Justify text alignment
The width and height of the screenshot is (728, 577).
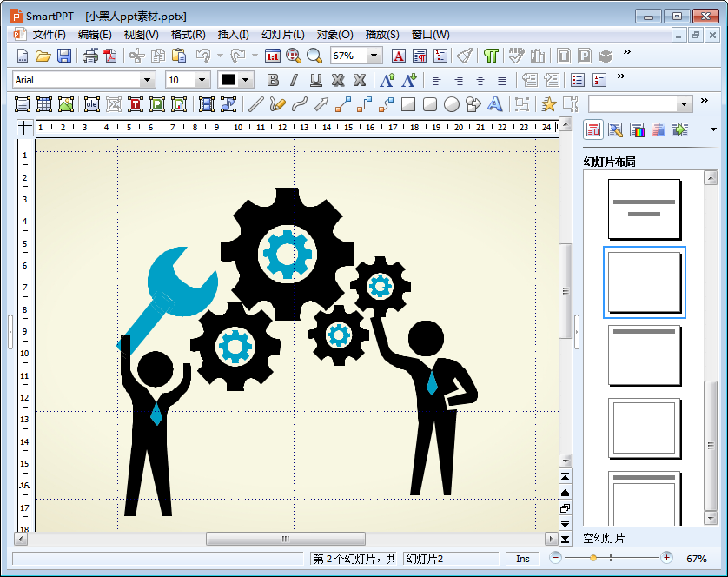coord(502,80)
